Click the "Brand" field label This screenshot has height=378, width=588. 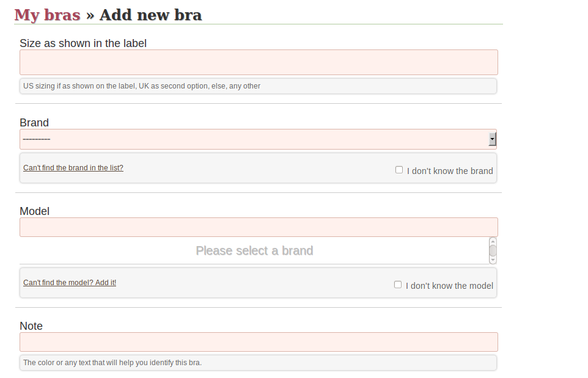click(x=34, y=123)
